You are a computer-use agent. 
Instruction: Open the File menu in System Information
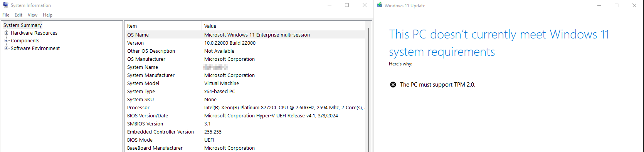tap(6, 15)
